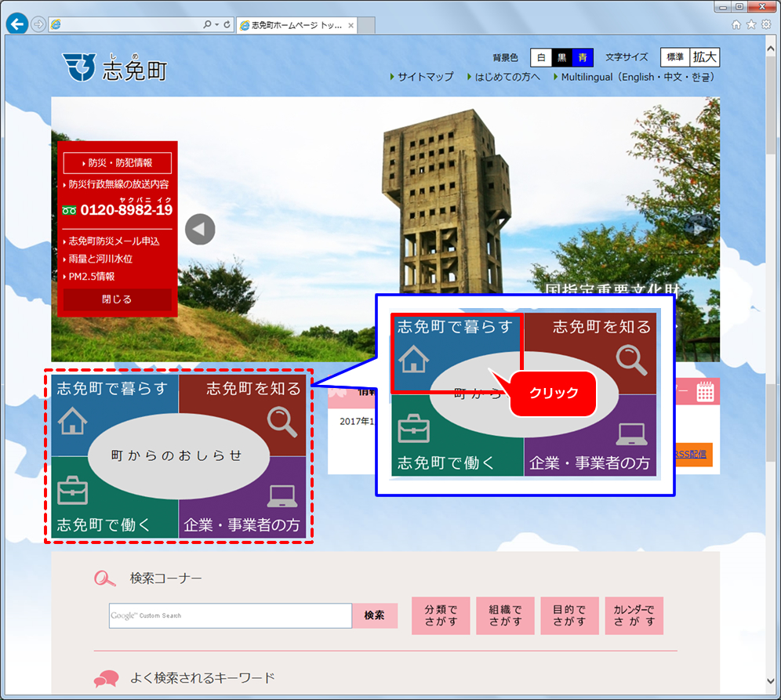Click the 志免町で暮らす tile title

[x=111, y=388]
